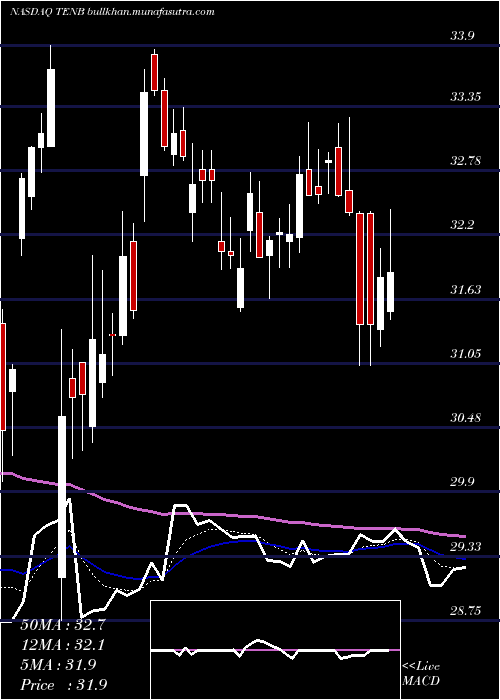Click the 29.9 price axis label
This screenshot has height=700, width=500.
tap(462, 482)
